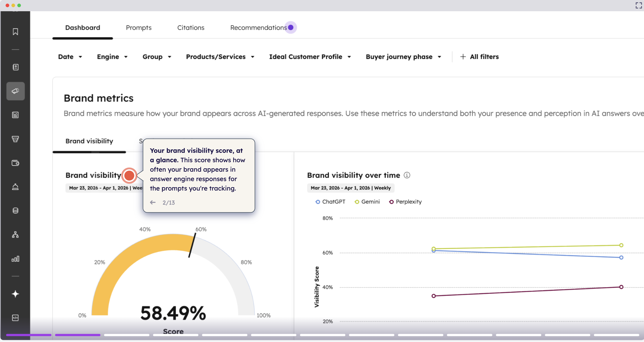
Task: Expand the Date filter dropdown
Action: point(70,57)
